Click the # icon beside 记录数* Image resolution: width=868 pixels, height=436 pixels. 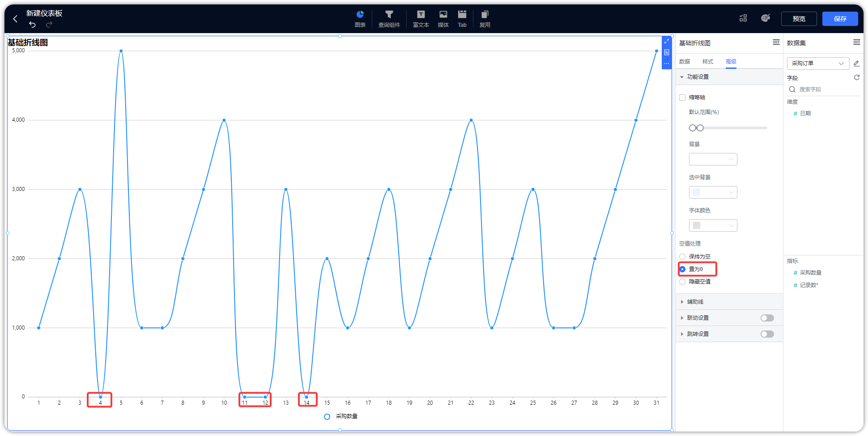point(796,285)
